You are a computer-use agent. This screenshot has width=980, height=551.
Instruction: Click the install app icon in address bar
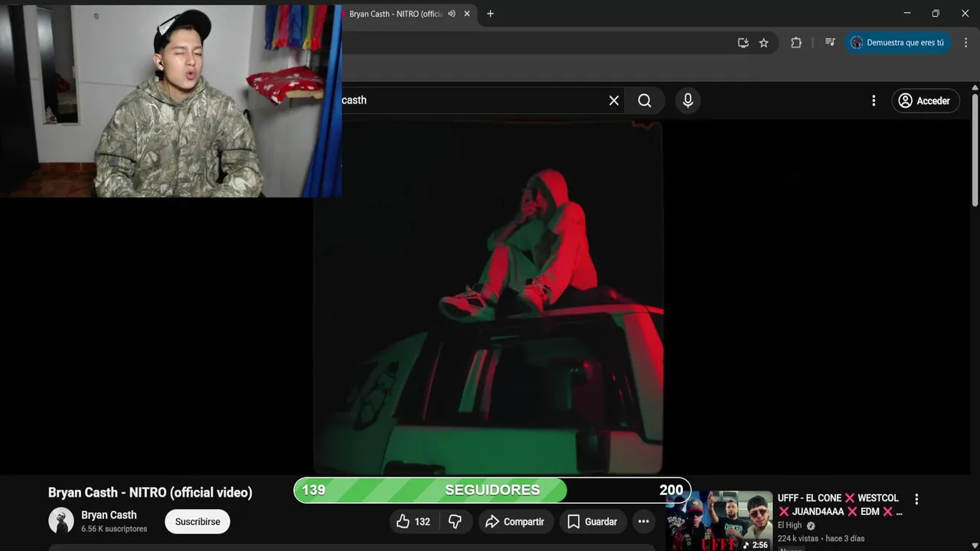tap(743, 43)
